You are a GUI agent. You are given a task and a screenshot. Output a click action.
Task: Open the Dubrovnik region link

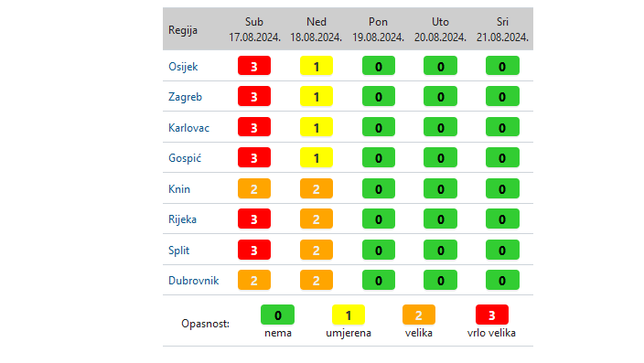coord(194,281)
